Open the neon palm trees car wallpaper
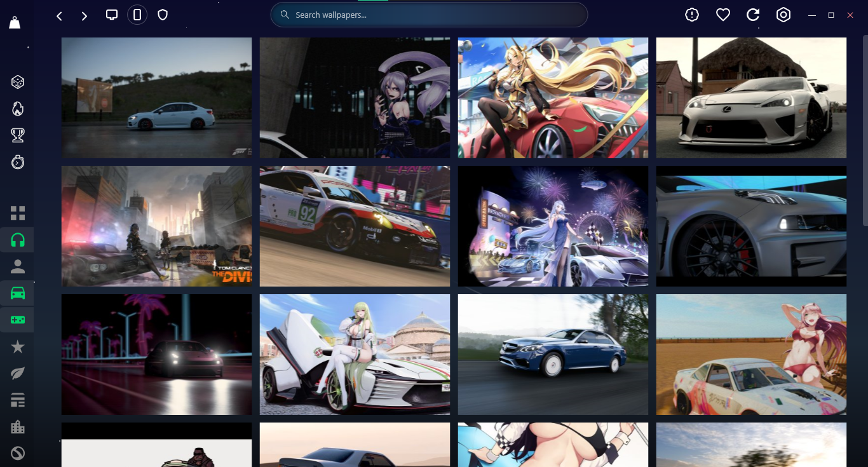Viewport: 868px width, 467px height. tap(156, 355)
